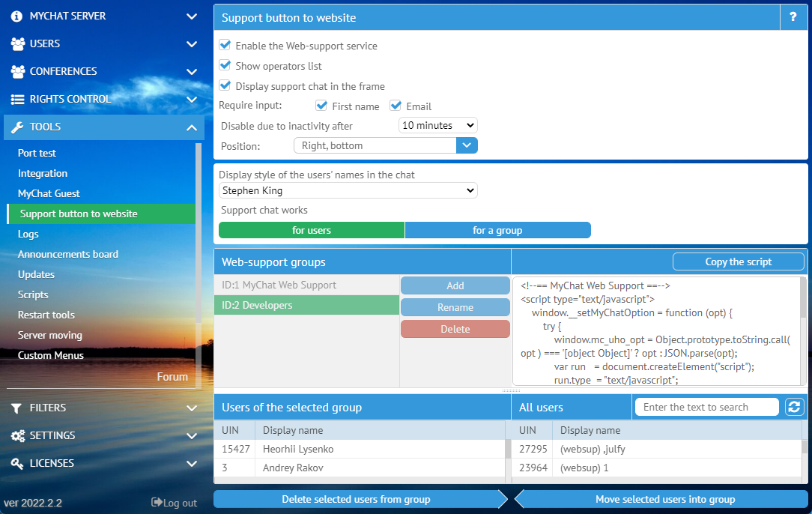The height and width of the screenshot is (514, 812).
Task: Select the (websup) ,julfy user row
Action: [657, 450]
